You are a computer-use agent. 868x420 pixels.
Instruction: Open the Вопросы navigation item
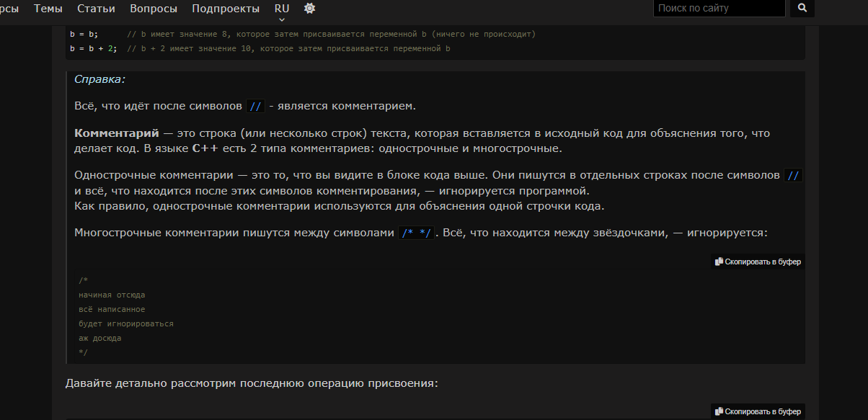[154, 9]
